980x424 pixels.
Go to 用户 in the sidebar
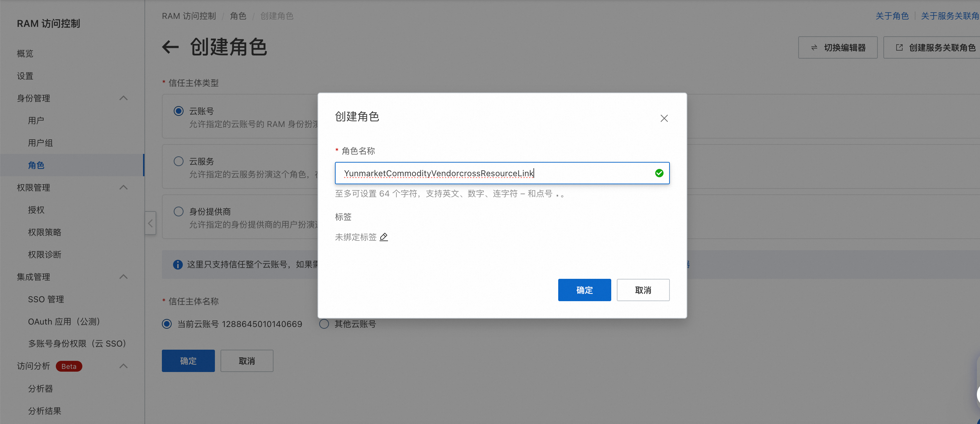pyautogui.click(x=36, y=121)
